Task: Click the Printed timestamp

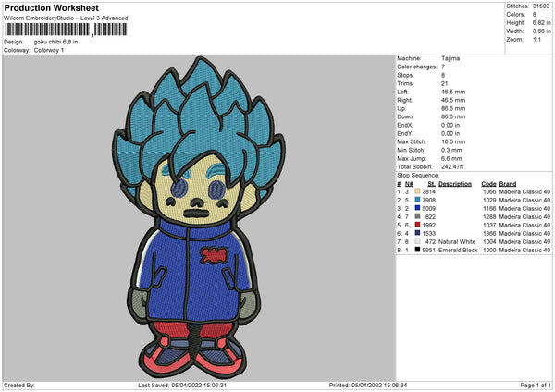Action: 368,386
